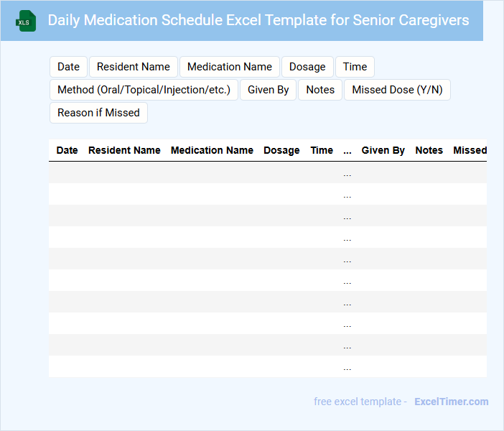Image resolution: width=504 pixels, height=431 pixels.
Task: Click the ellipsis in the first table row
Action: pos(347,173)
